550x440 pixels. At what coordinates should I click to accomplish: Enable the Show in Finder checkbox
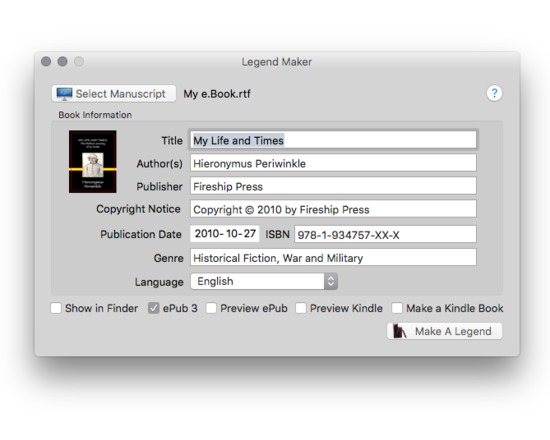tap(56, 308)
